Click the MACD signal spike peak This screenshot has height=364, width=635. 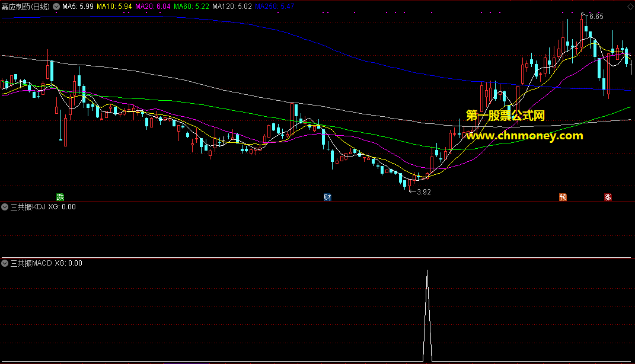pyautogui.click(x=427, y=270)
